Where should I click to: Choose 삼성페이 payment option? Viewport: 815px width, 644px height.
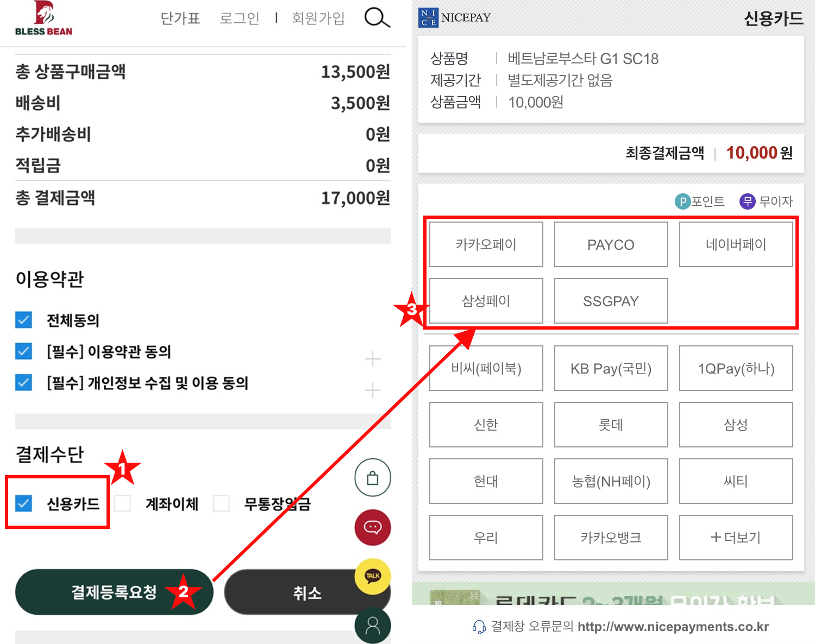[x=486, y=301]
